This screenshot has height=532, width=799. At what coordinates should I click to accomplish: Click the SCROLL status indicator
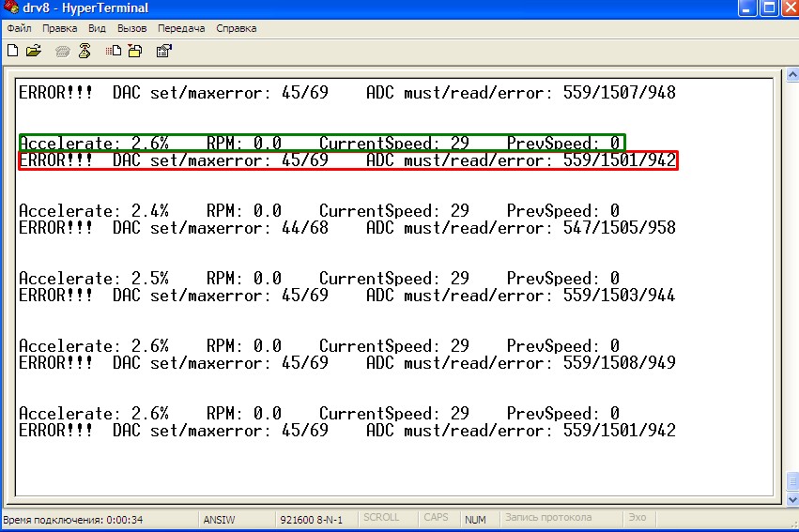coord(381,517)
